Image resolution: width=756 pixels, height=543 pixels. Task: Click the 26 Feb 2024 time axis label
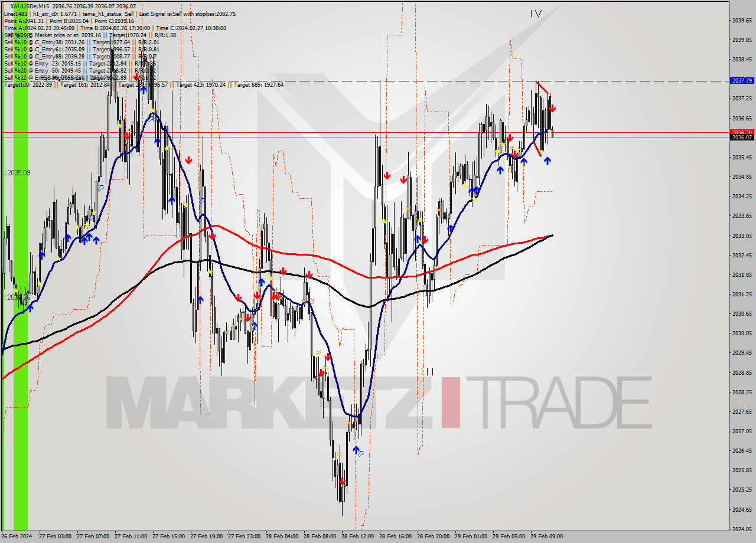[x=17, y=537]
